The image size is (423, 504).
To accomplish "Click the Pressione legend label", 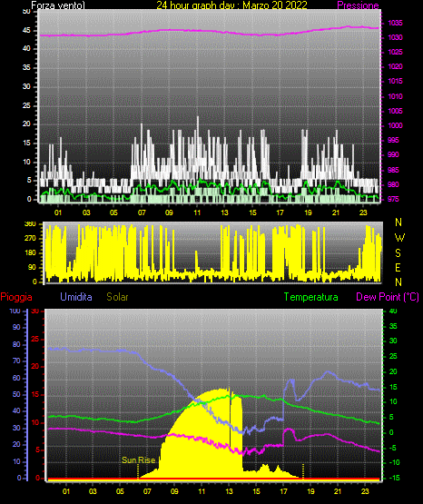I will tap(358, 5).
